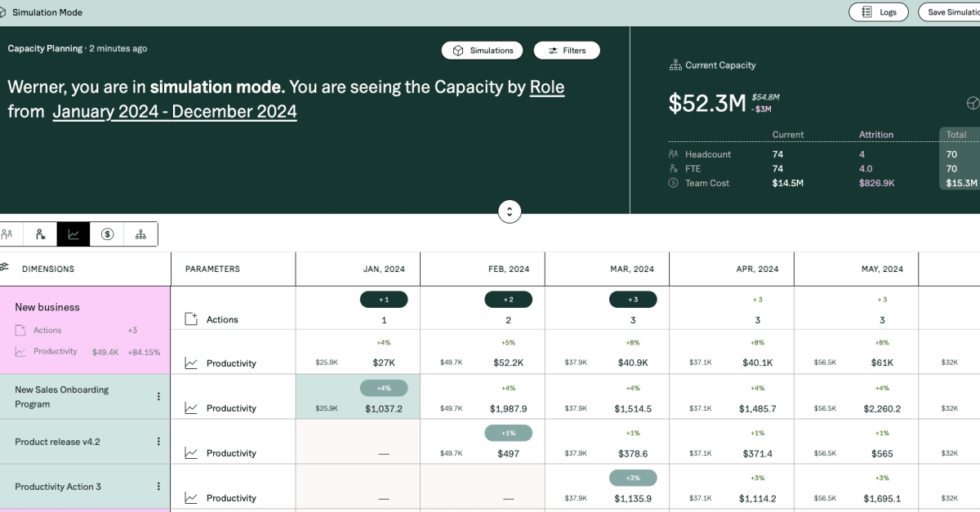Open the kebab menu for Productivity Action 3
980x512 pixels.
(158, 487)
